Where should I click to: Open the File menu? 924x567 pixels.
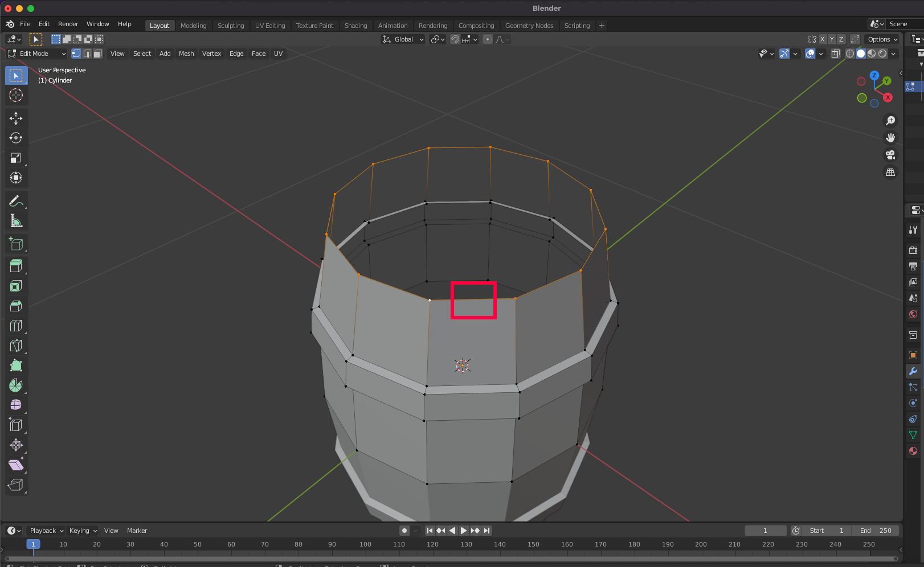25,24
